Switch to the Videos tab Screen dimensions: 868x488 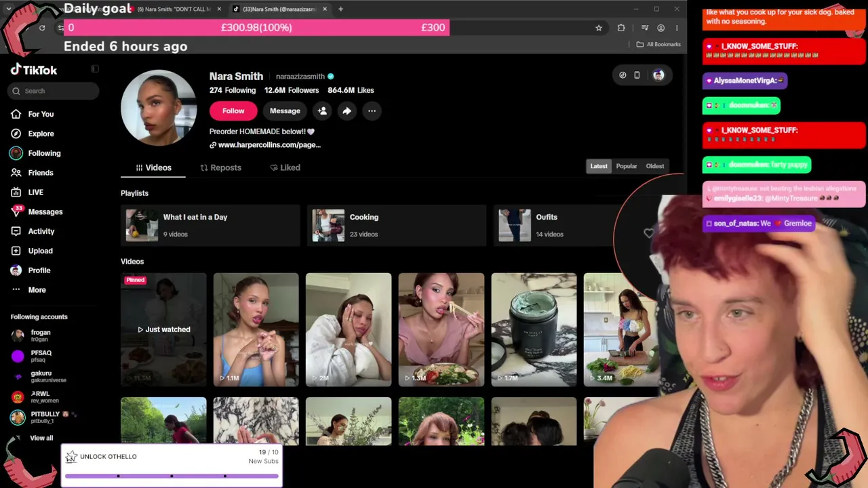pos(153,167)
